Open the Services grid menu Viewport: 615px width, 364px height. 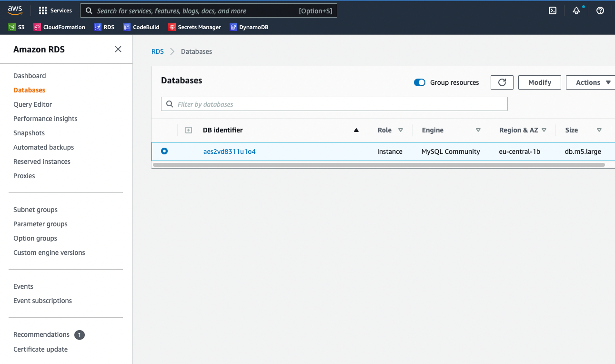(x=55, y=10)
